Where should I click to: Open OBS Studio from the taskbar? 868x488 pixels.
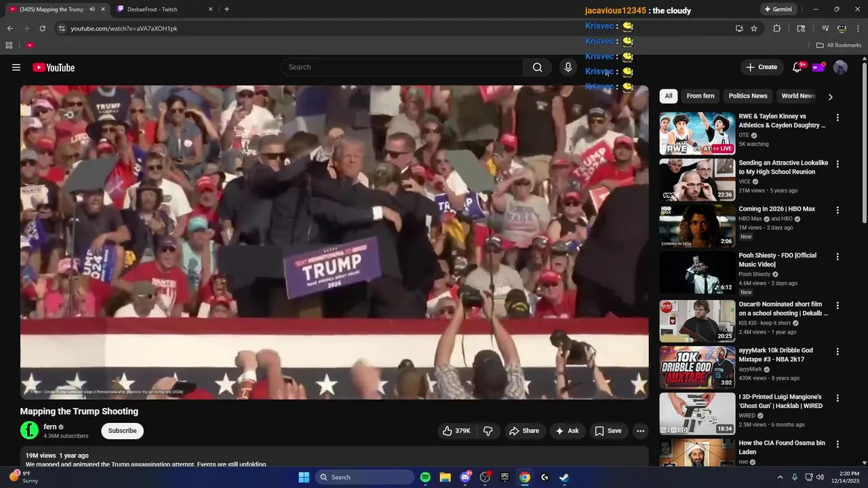click(485, 477)
